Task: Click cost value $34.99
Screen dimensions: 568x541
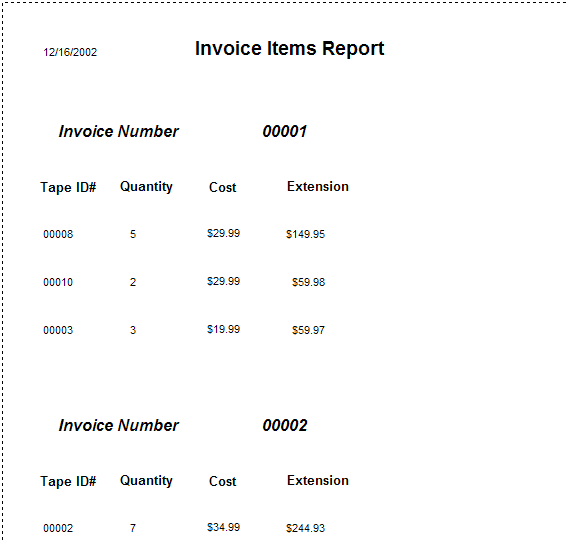Action: 224,527
